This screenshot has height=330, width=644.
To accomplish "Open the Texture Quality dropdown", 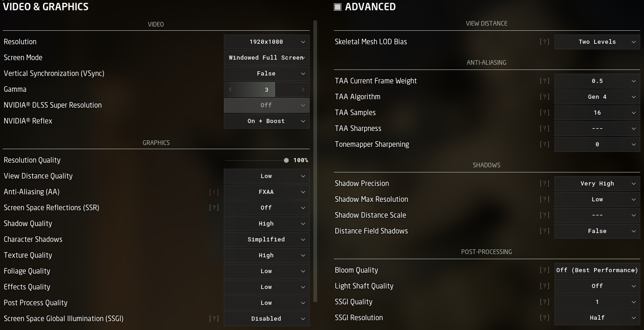I will 266,255.
